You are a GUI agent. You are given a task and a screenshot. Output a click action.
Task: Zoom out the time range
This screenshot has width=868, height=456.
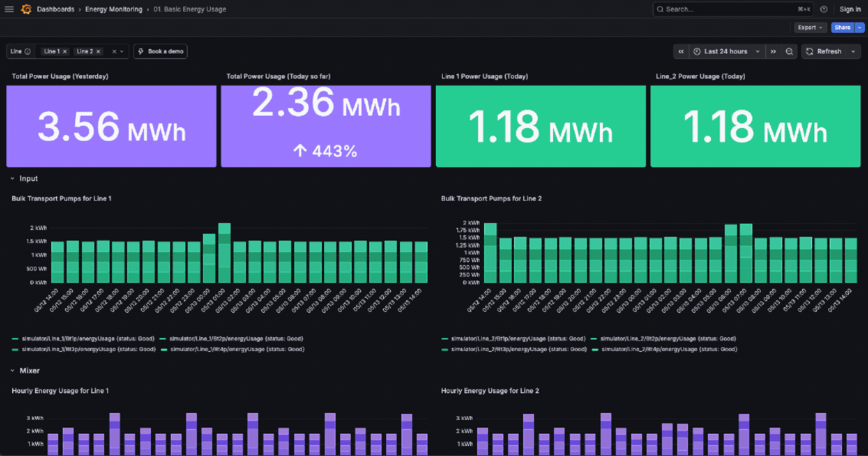click(x=789, y=51)
